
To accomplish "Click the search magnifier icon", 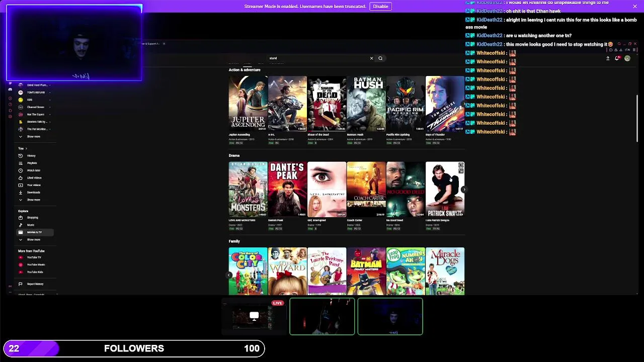I will point(380,58).
